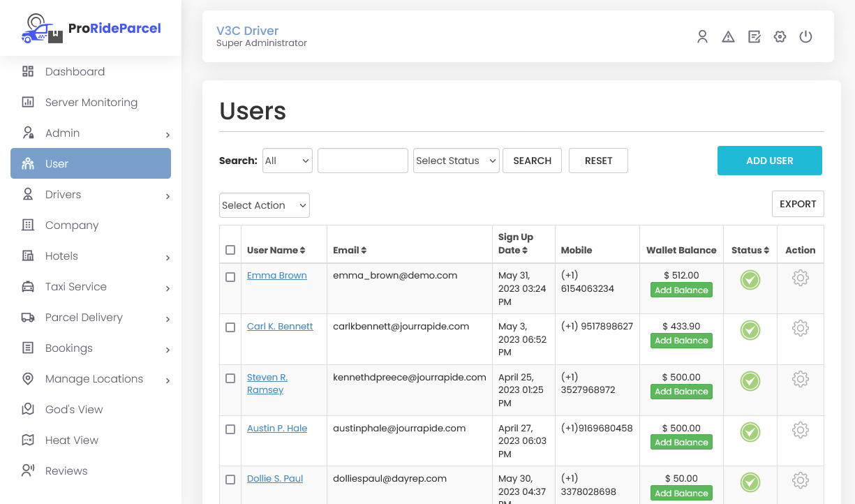
Task: Open header settings gear icon
Action: (780, 37)
